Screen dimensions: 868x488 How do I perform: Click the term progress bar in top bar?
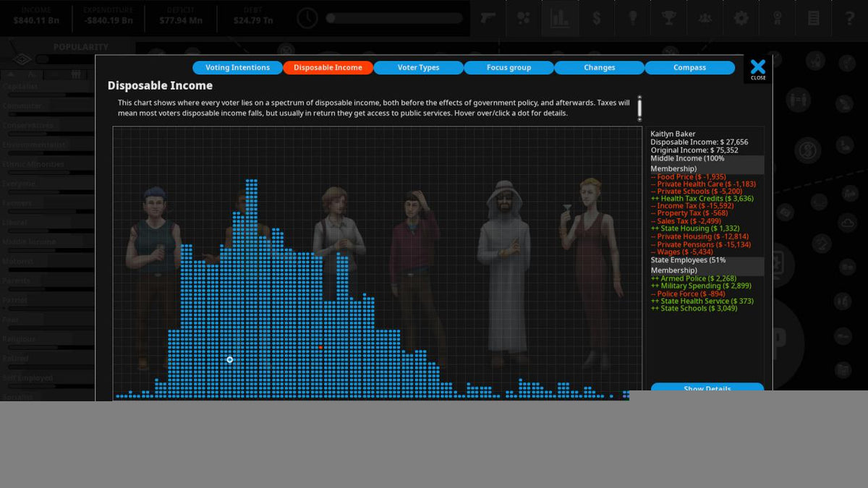click(x=394, y=19)
